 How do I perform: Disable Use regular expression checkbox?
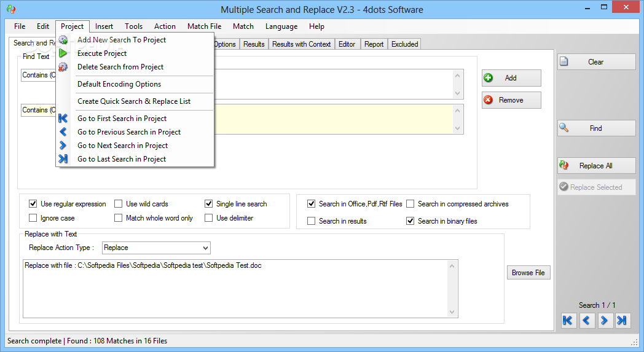(x=33, y=204)
